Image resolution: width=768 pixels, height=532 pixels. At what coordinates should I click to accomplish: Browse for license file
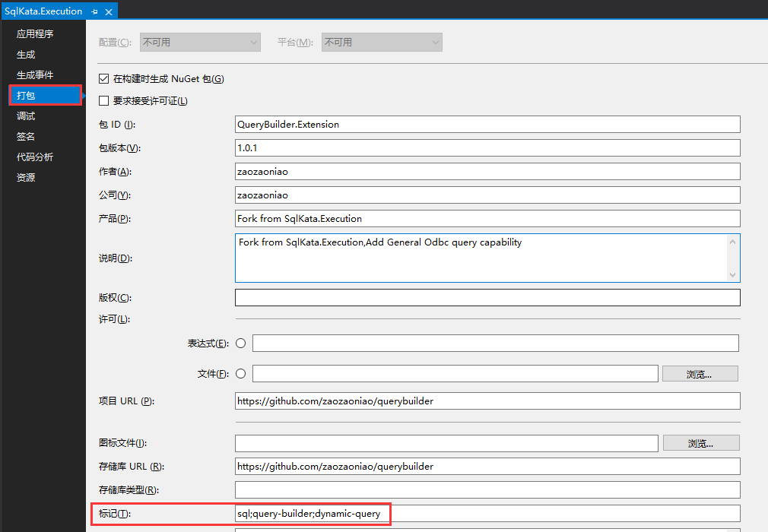point(700,374)
